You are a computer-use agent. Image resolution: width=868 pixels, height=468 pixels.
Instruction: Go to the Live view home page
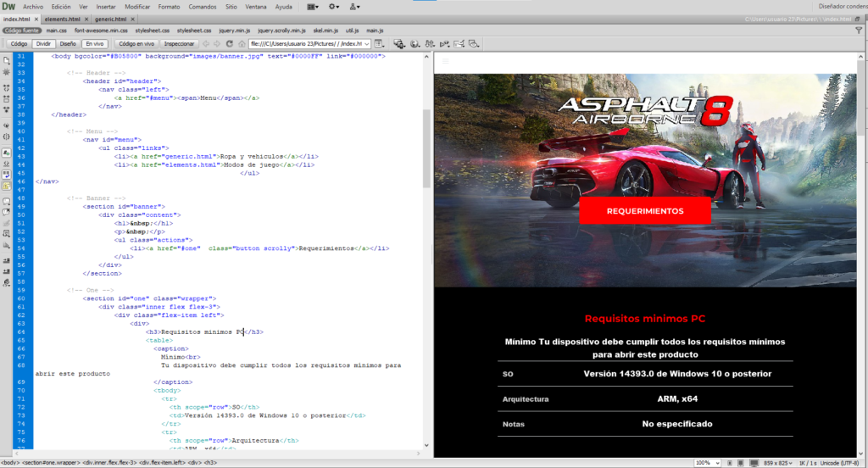[x=242, y=44]
